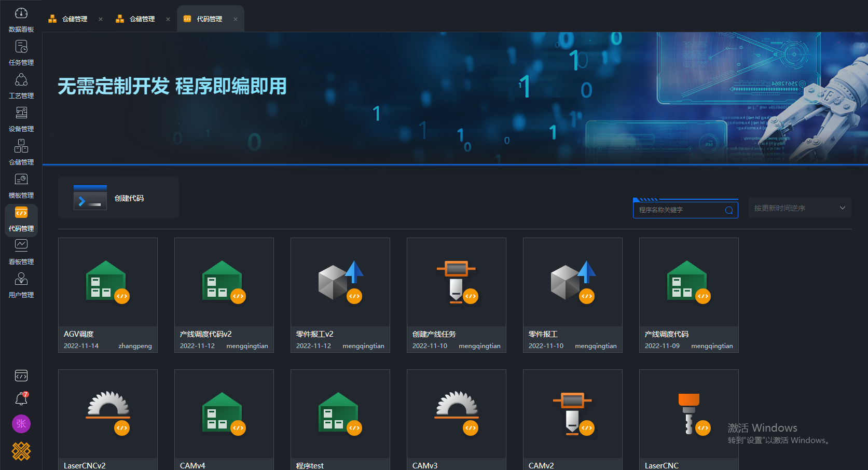Click the 创建代码 button
Screen dimensions: 868x470
(119, 198)
